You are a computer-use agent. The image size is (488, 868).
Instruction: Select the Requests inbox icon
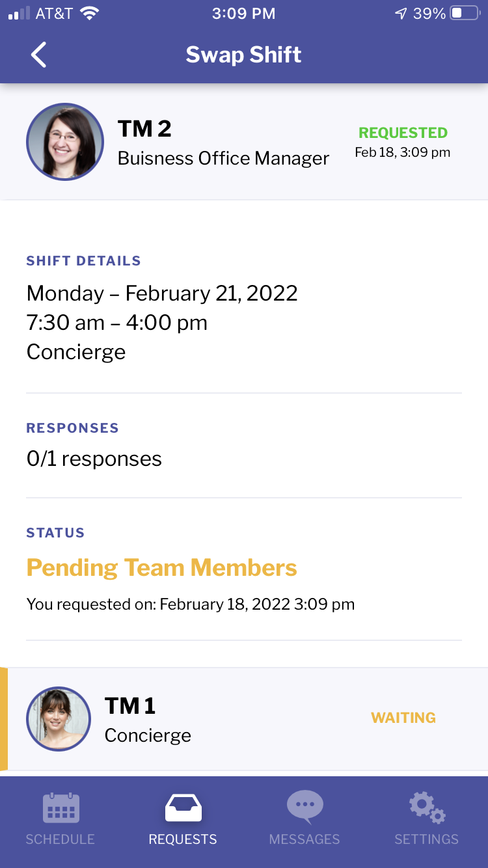point(183,807)
